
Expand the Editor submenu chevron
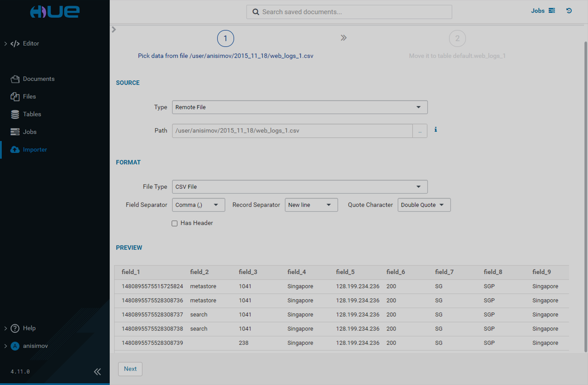click(x=5, y=43)
